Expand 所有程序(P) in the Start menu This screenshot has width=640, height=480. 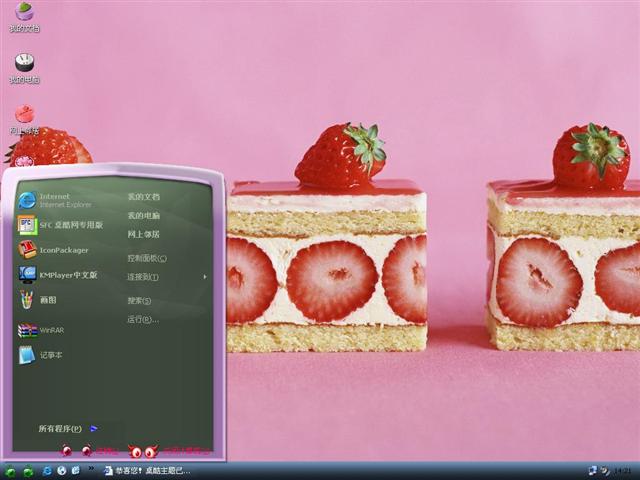coord(68,429)
